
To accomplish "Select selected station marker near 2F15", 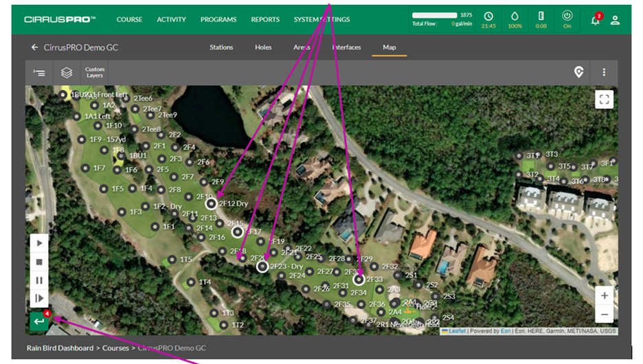I will 238,232.
